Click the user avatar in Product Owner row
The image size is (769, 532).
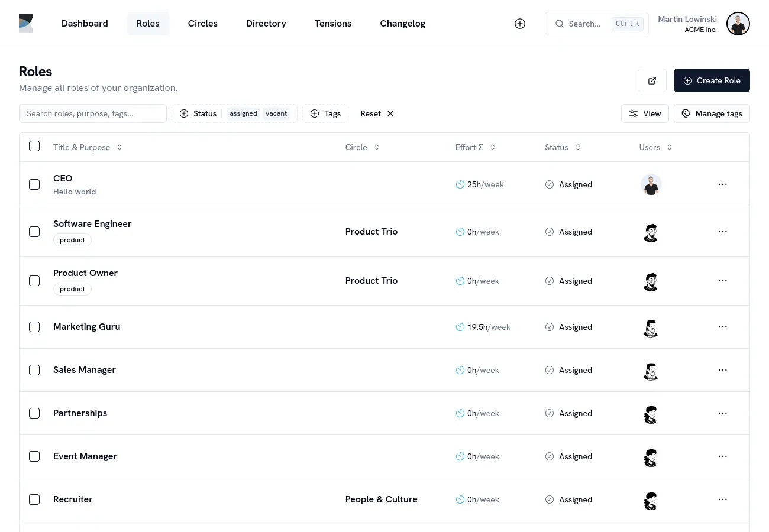click(651, 281)
